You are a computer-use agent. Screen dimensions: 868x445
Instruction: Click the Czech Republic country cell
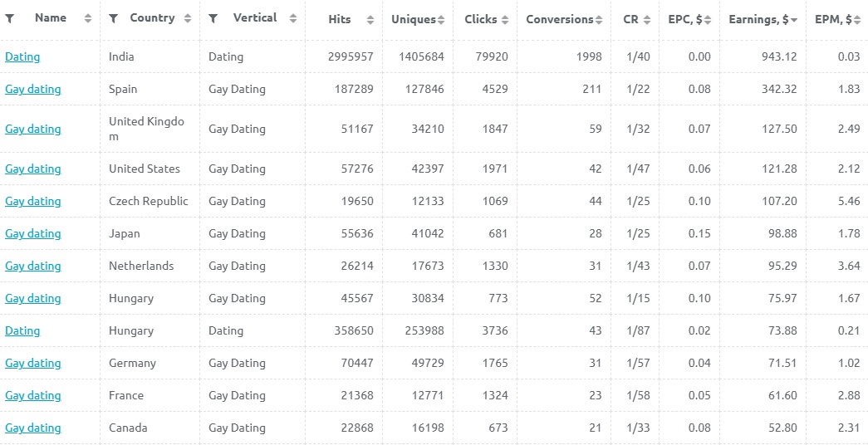tap(149, 201)
